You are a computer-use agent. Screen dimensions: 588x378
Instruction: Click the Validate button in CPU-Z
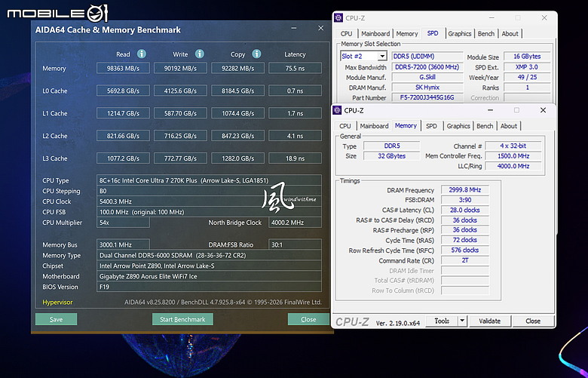pyautogui.click(x=490, y=321)
